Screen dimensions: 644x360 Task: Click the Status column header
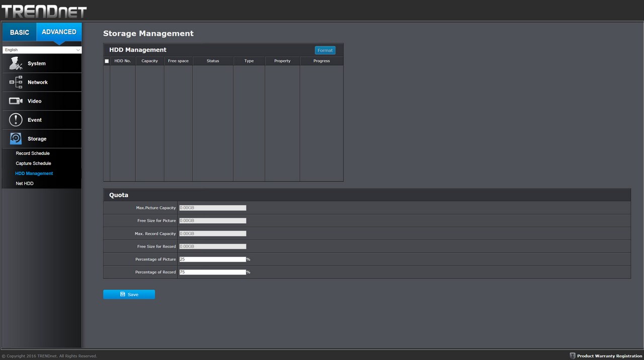[213, 61]
